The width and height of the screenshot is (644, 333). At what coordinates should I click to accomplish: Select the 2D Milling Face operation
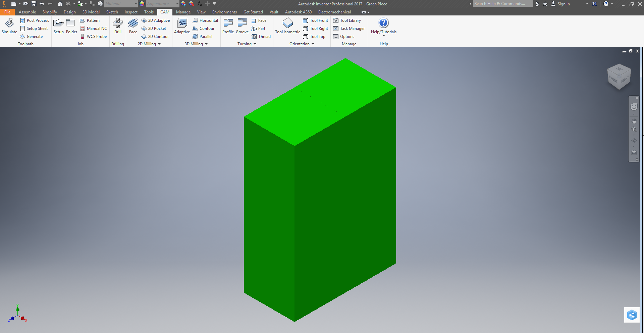click(133, 26)
